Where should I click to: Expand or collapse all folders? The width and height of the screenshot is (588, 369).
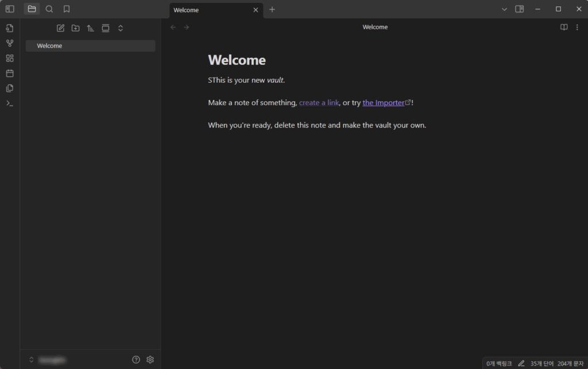[x=121, y=28]
